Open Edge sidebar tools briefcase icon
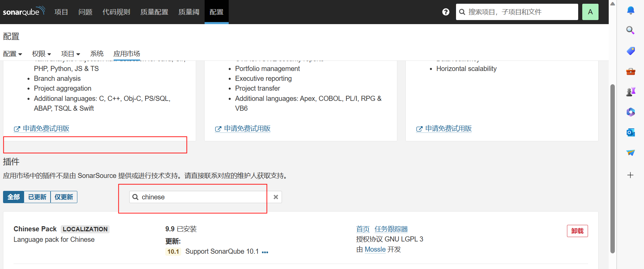This screenshot has width=644, height=269. (x=630, y=71)
